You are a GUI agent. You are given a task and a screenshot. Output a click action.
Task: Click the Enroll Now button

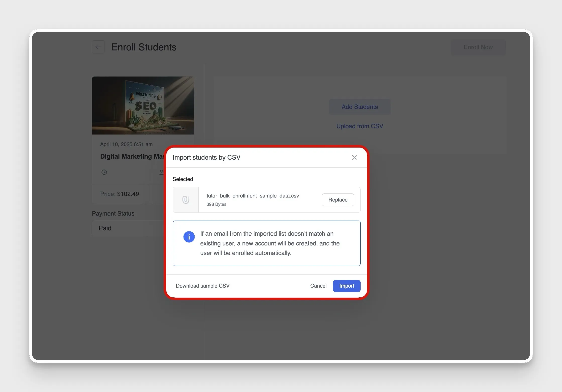478,47
